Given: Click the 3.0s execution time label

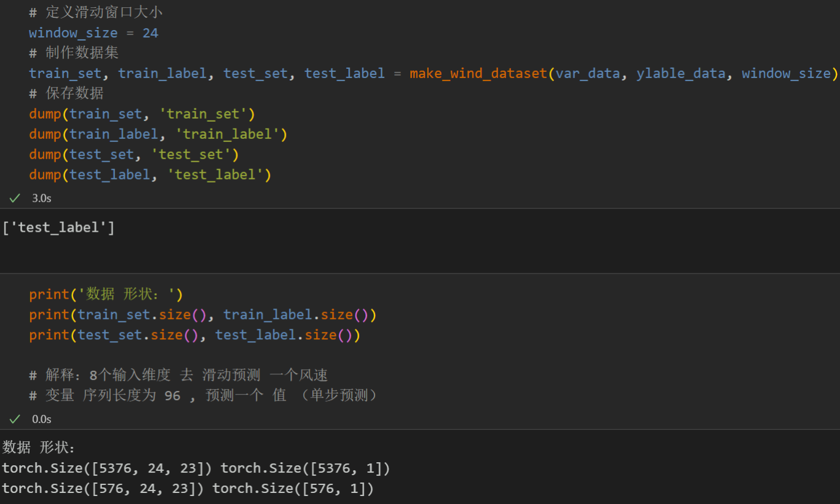Looking at the screenshot, I should (41, 198).
